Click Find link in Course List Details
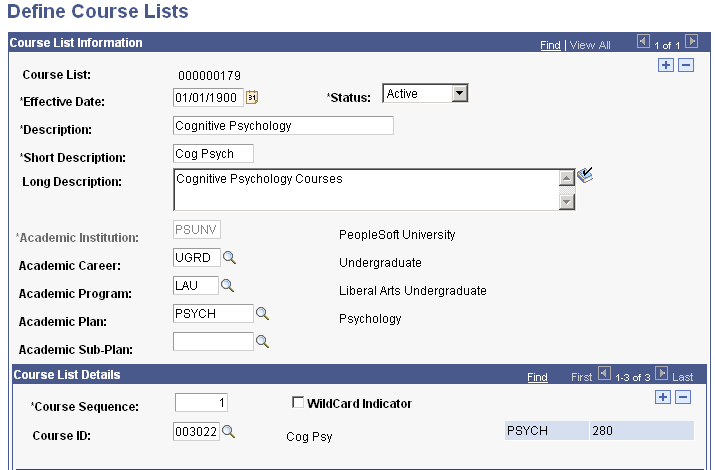This screenshot has height=470, width=715. point(537,377)
